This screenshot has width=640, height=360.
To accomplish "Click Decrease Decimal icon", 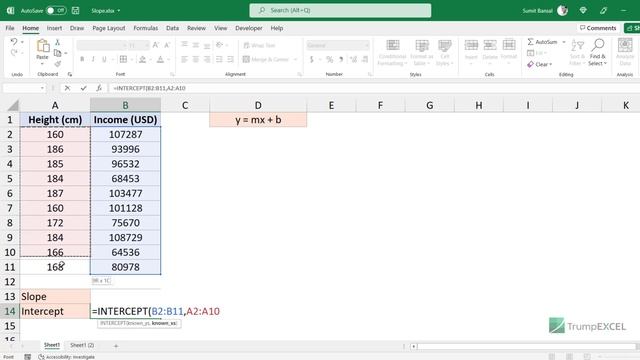I will 365,60.
